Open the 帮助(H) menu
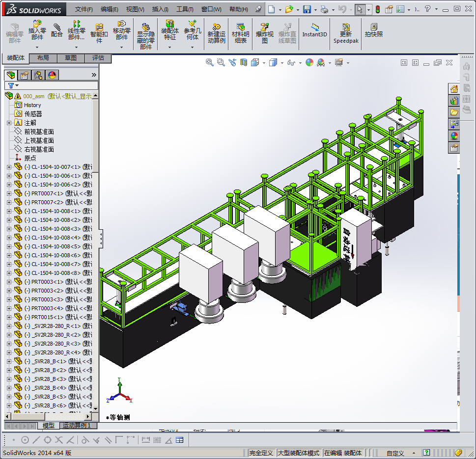This screenshot has height=459, width=476. (x=239, y=9)
